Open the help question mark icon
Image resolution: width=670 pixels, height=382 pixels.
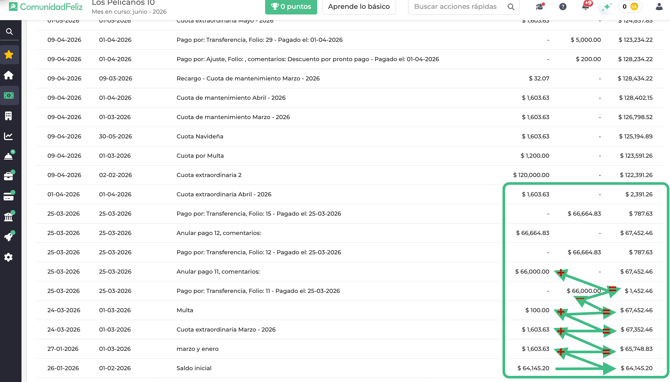tap(563, 6)
